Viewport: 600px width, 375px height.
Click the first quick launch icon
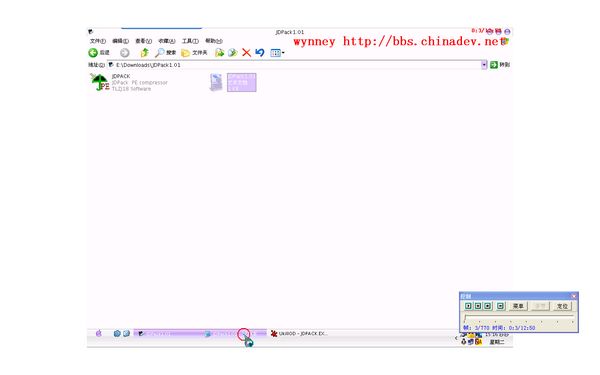pos(117,334)
